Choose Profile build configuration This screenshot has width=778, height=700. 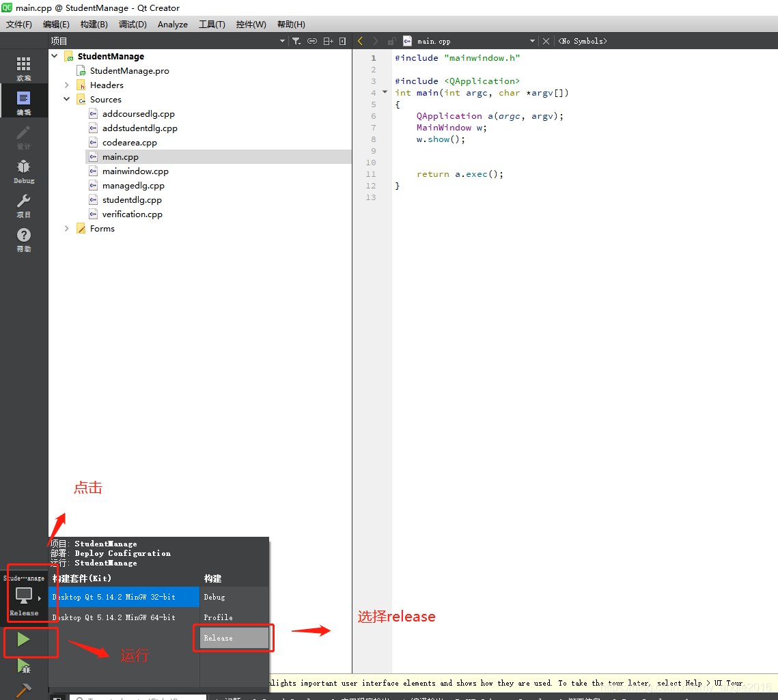pos(234,617)
